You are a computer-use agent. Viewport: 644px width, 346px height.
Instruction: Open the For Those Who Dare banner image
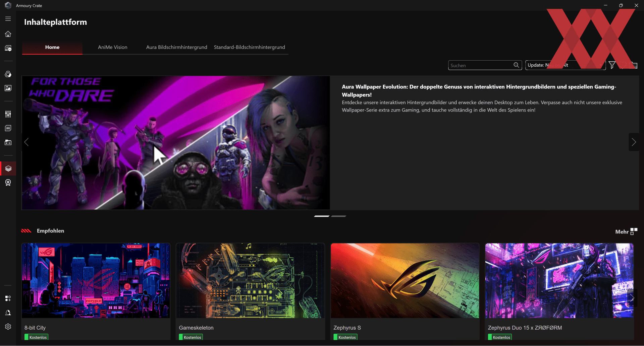pos(176,143)
